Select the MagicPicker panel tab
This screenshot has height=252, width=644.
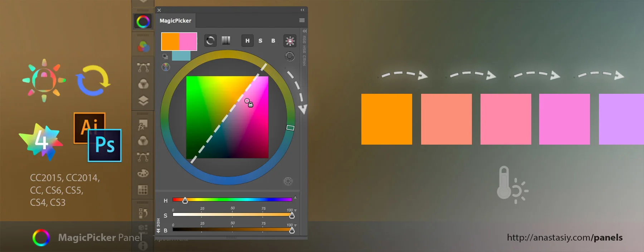(x=175, y=21)
